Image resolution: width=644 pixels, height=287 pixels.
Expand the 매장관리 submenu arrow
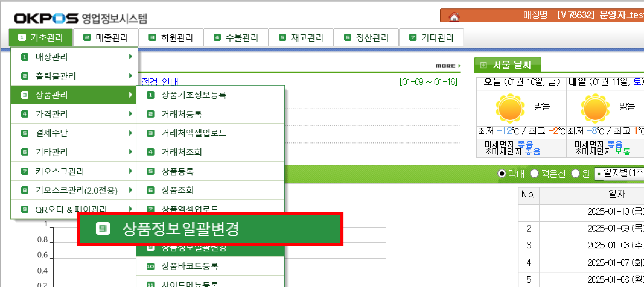pyautogui.click(x=130, y=57)
